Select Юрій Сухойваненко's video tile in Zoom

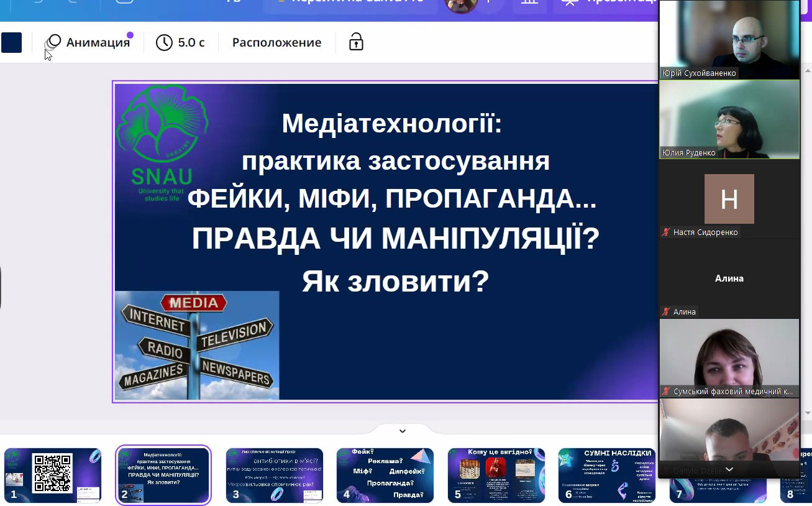pos(729,40)
